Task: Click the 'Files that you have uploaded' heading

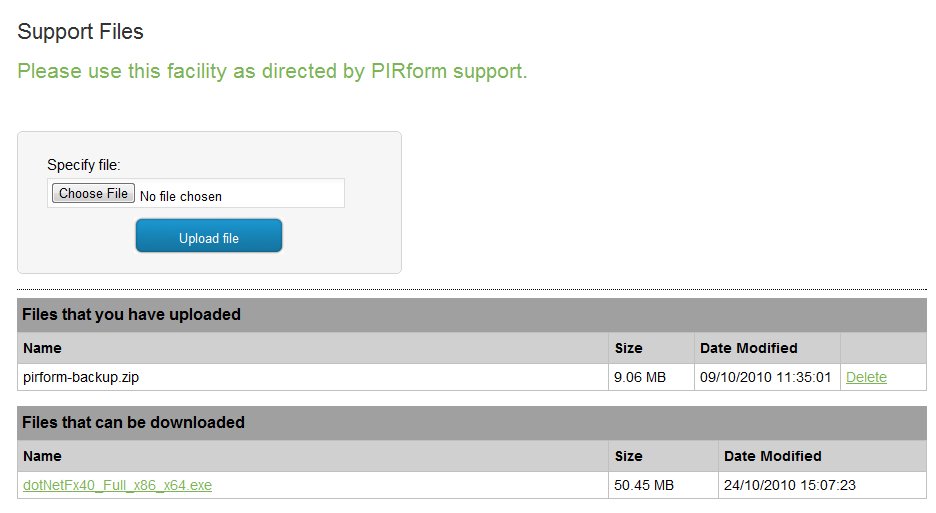Action: [131, 314]
